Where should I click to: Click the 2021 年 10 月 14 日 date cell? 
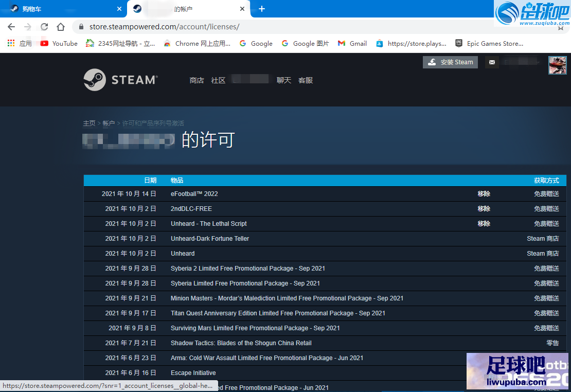click(x=129, y=194)
